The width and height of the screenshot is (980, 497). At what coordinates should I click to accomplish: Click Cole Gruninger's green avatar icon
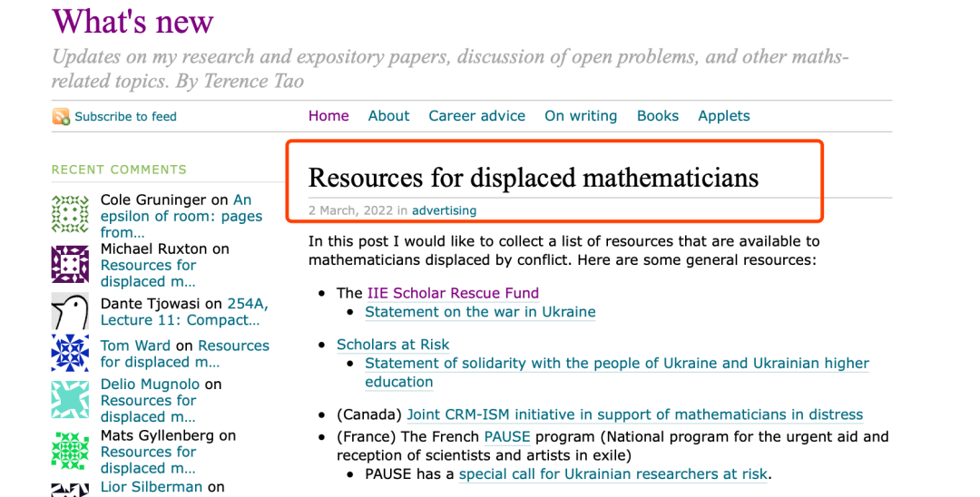[70, 213]
